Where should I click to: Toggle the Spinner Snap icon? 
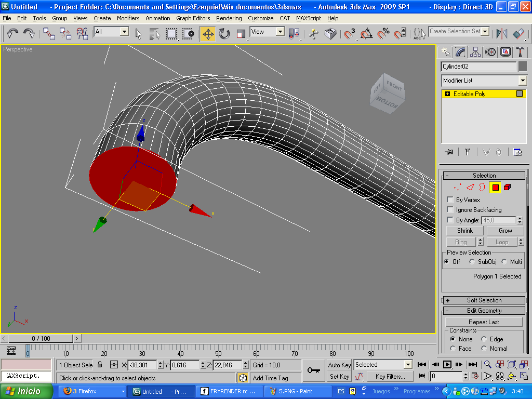(400, 34)
